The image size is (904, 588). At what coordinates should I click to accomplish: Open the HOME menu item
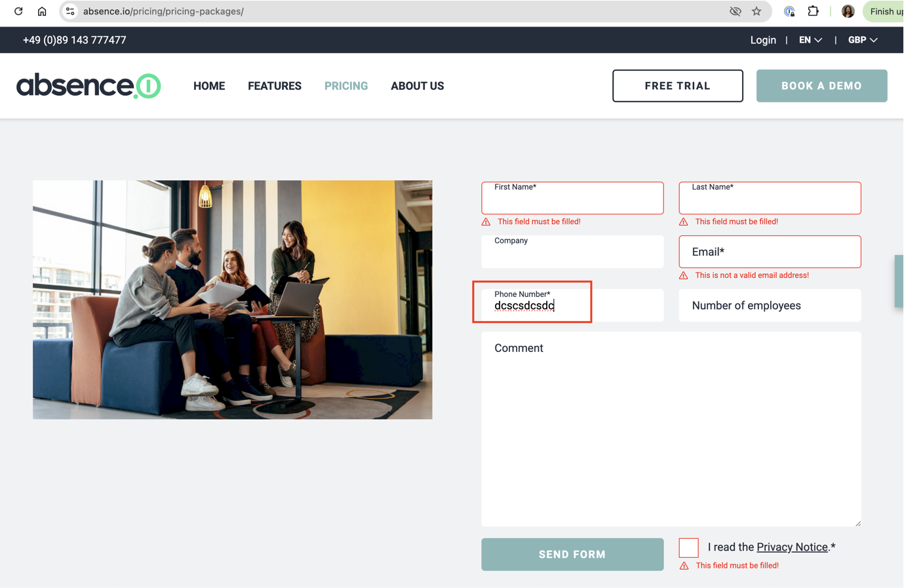[x=209, y=86]
